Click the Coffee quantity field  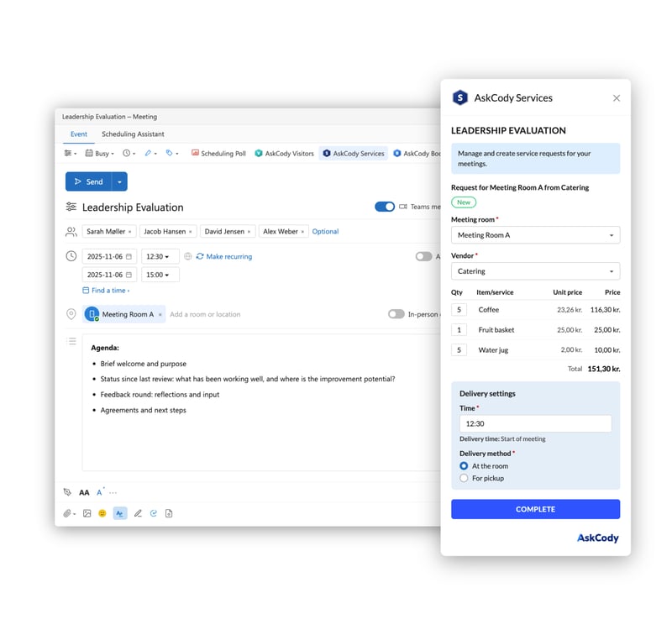(x=459, y=310)
